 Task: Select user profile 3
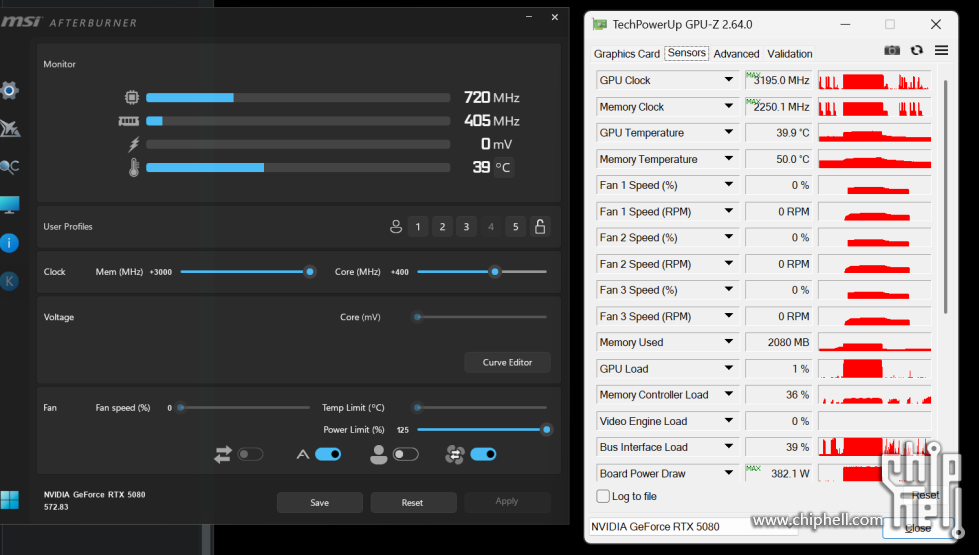[x=466, y=227]
